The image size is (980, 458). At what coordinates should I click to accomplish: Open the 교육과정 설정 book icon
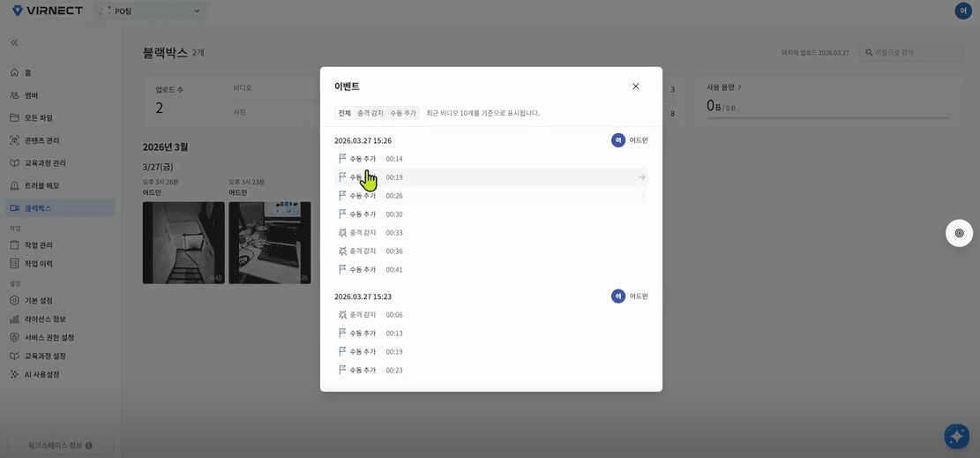click(x=14, y=356)
